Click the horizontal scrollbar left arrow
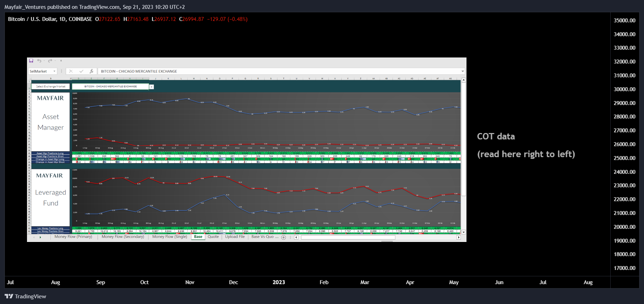The height and width of the screenshot is (304, 644). (296, 237)
